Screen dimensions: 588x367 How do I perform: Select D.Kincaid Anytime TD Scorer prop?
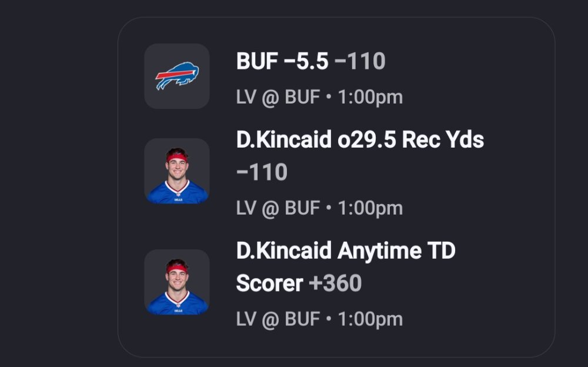coord(346,251)
